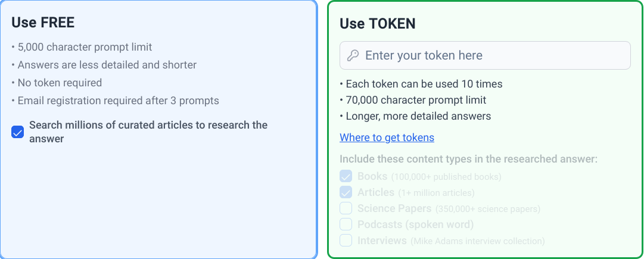Uncheck the 'Search millions of curated articles' checkbox
Screen dimensions: 644x259
pos(18,132)
